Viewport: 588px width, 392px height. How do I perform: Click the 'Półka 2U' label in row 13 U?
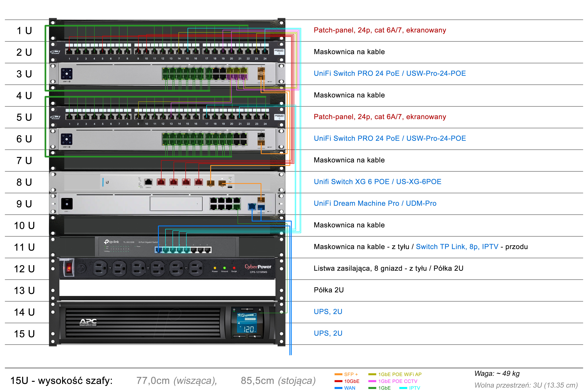coord(329,290)
